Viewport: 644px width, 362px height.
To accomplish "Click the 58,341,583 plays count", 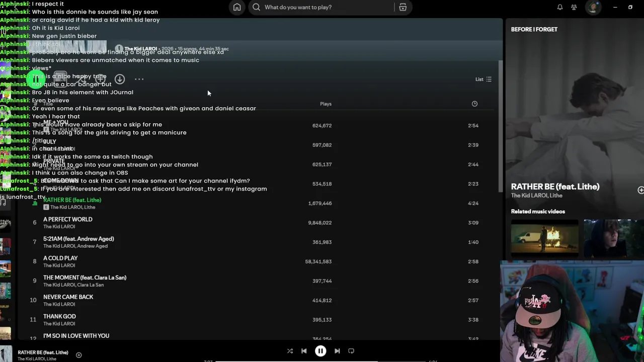I will pos(318,261).
